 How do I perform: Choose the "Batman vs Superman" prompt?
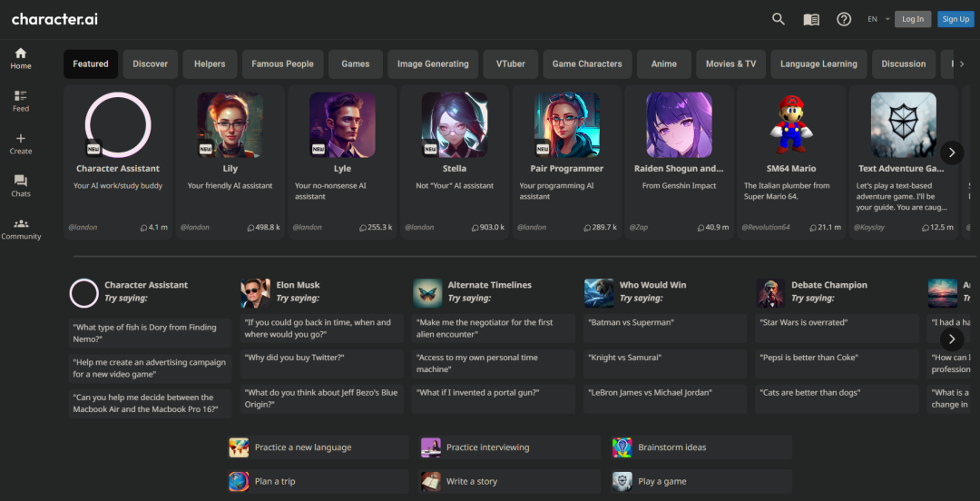tap(665, 329)
